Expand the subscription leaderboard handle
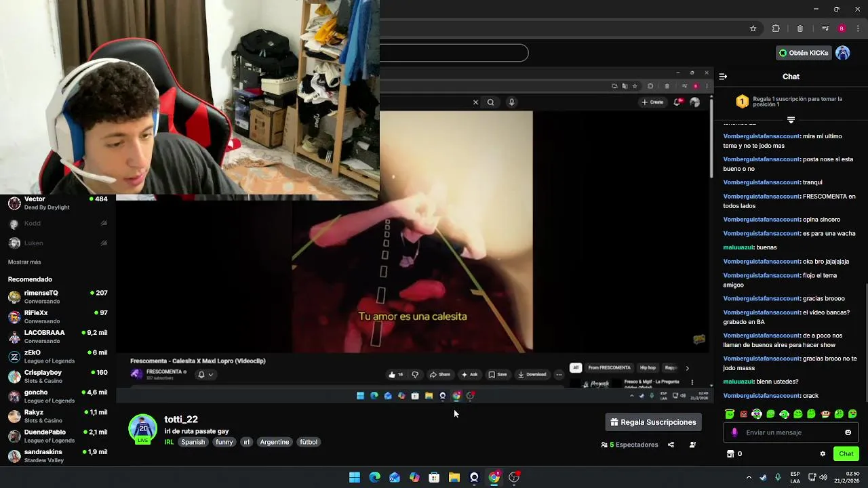 [x=791, y=120]
